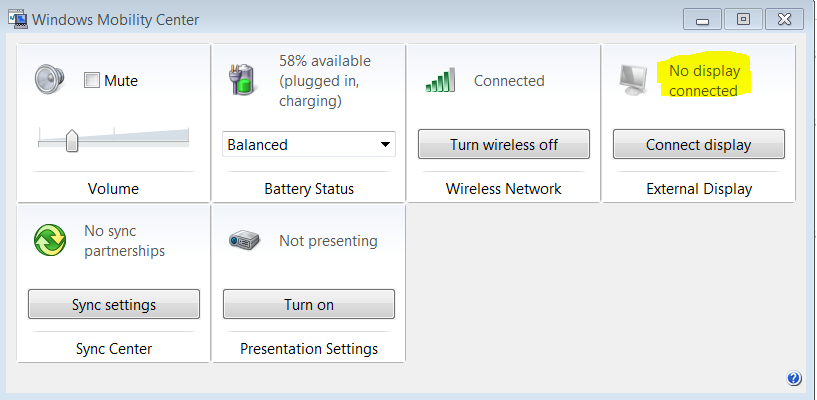Viewport: 817px width, 400px height.
Task: Open help with the blue question icon
Action: click(x=794, y=378)
